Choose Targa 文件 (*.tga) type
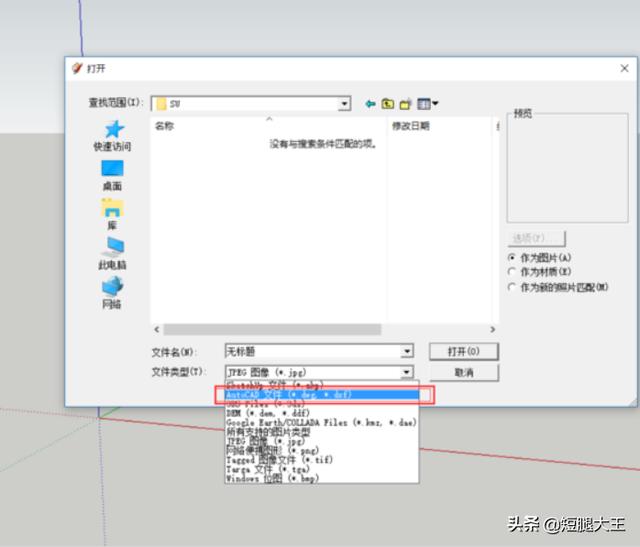Image resolution: width=640 pixels, height=547 pixels. click(322, 469)
